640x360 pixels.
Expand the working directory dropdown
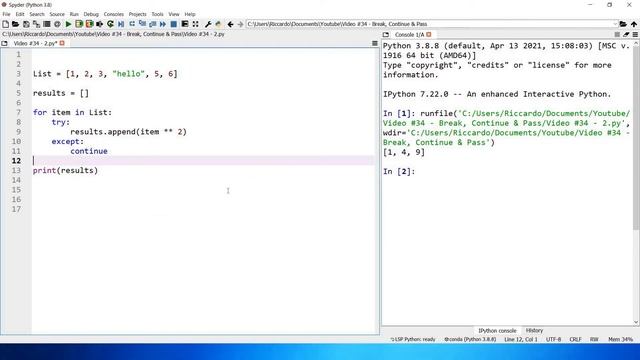click(615, 24)
